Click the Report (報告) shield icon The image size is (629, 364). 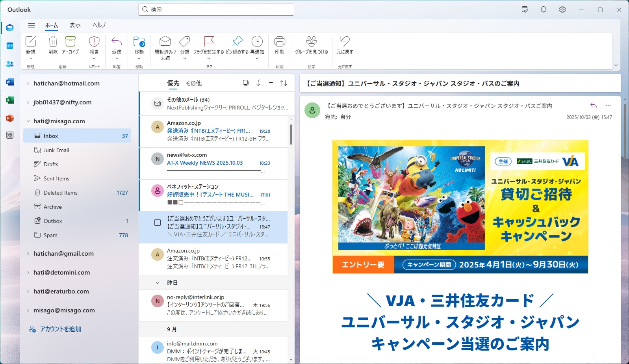(94, 42)
